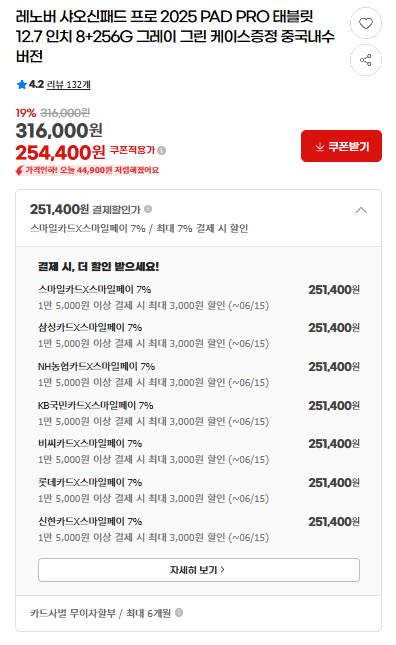This screenshot has width=396, height=645.
Task: Select 신한카드X스마일페이 7% option
Action: 199,529
